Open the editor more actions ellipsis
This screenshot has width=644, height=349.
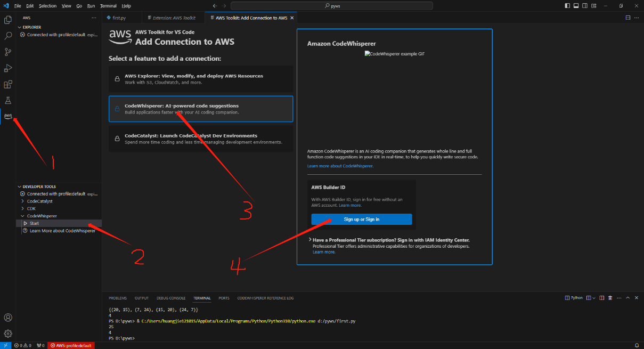tap(636, 18)
